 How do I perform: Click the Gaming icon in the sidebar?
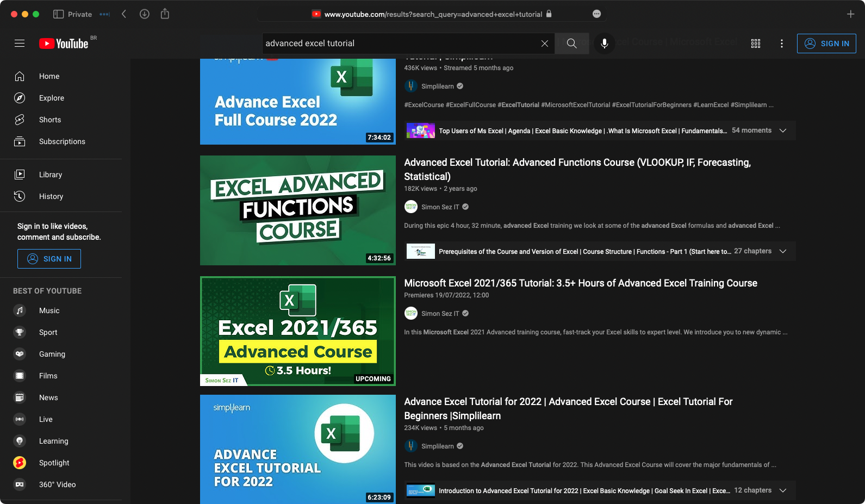20,354
